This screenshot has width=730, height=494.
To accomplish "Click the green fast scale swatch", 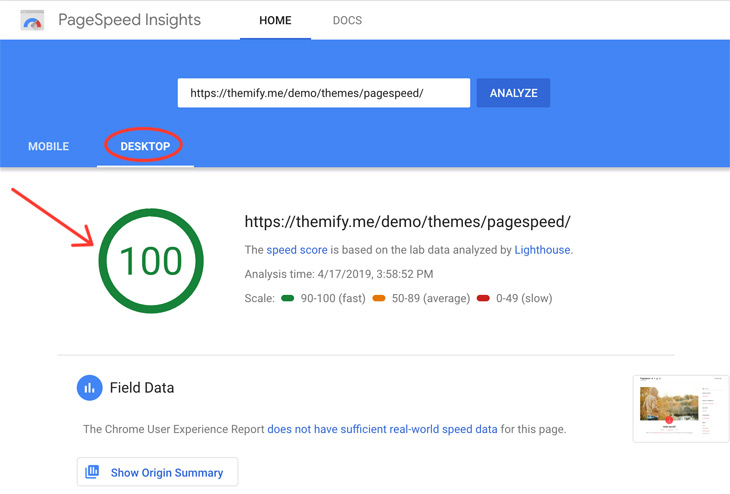I will pos(288,298).
